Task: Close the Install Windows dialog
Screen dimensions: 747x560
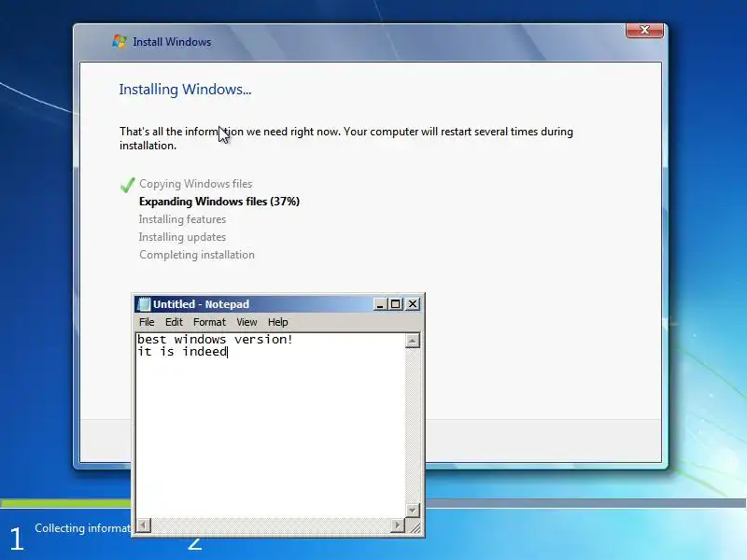Action: pos(644,30)
